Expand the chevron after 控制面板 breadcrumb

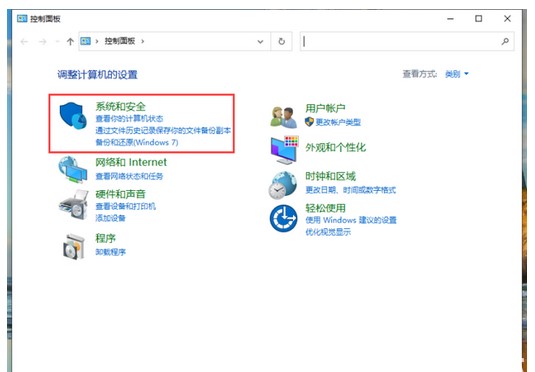tap(143, 41)
